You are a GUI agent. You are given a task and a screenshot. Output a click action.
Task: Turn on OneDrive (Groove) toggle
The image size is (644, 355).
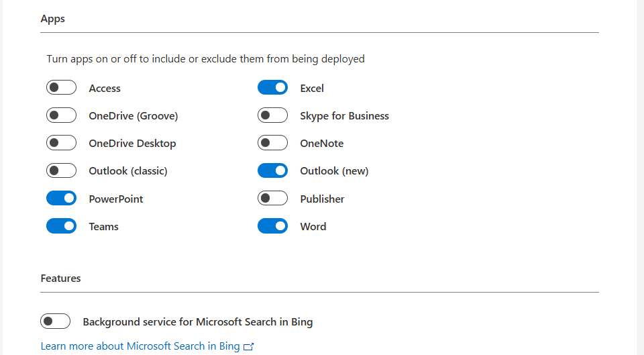61,115
